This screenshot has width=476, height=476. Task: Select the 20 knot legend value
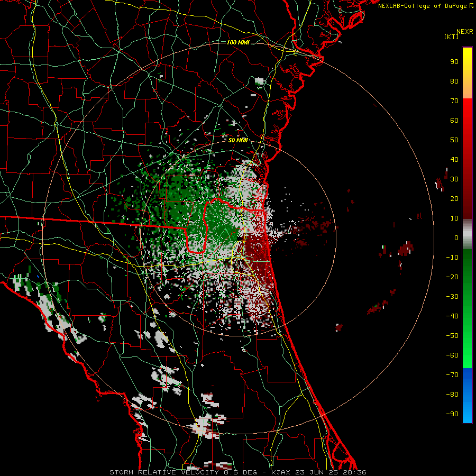click(x=454, y=198)
